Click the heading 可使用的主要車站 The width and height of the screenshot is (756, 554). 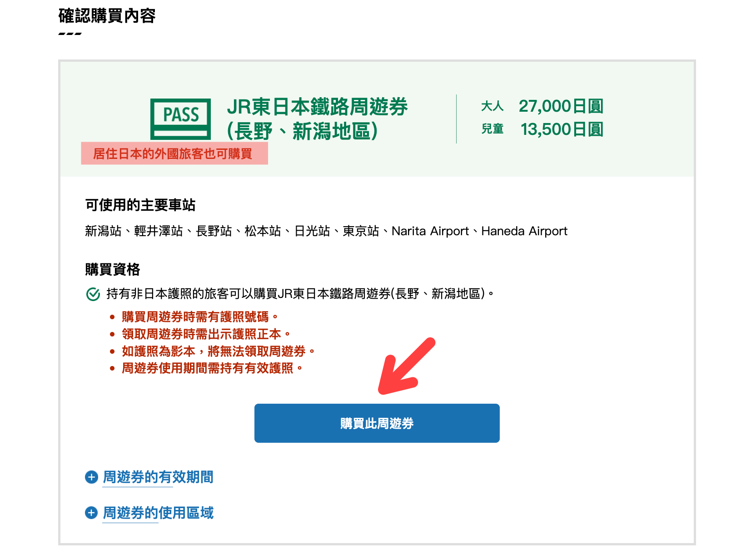[x=140, y=205]
